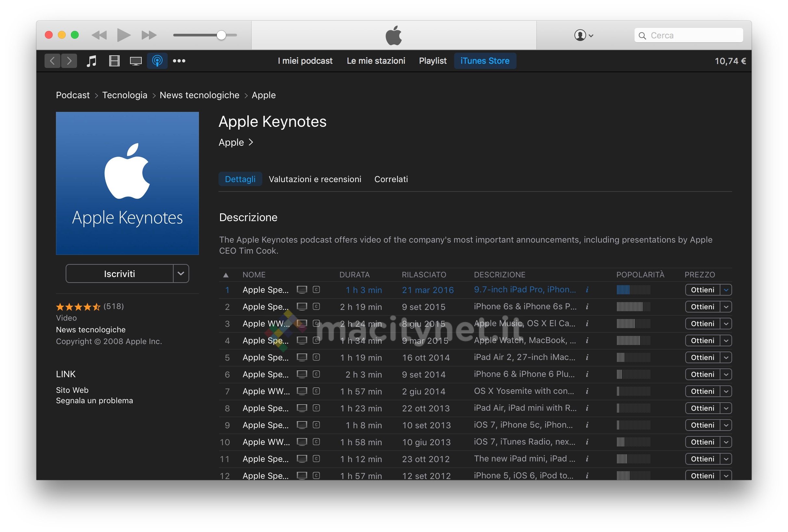Sort episodes using the triangle column header

coord(226,275)
